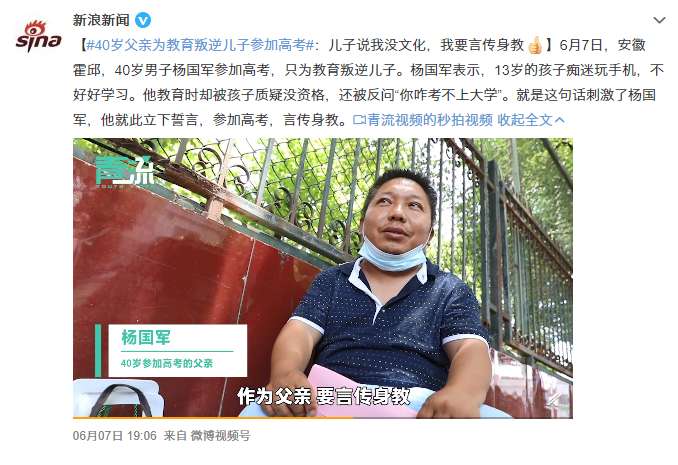Click the fullscreen arrows in the video corner
Image resolution: width=678 pixels, height=465 pixels.
coord(555,401)
